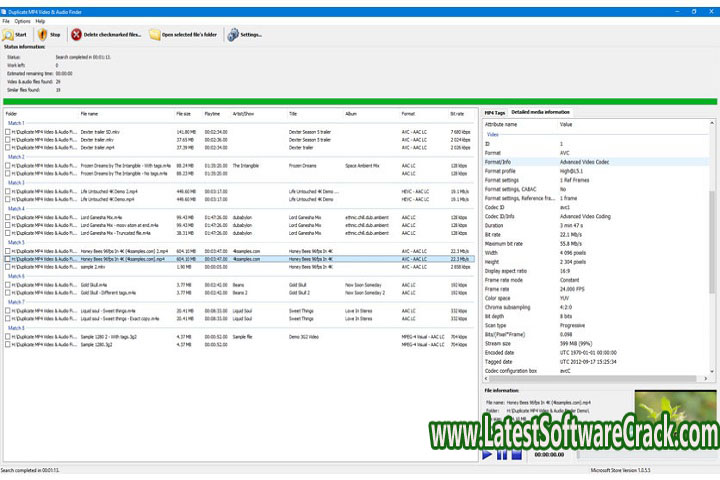Select the Match 4 group header

pyautogui.click(x=16, y=209)
